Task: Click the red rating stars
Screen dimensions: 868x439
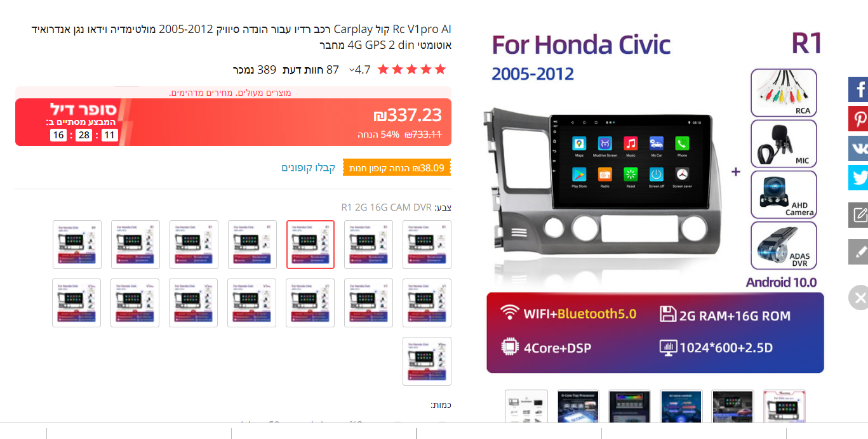Action: 411,69
